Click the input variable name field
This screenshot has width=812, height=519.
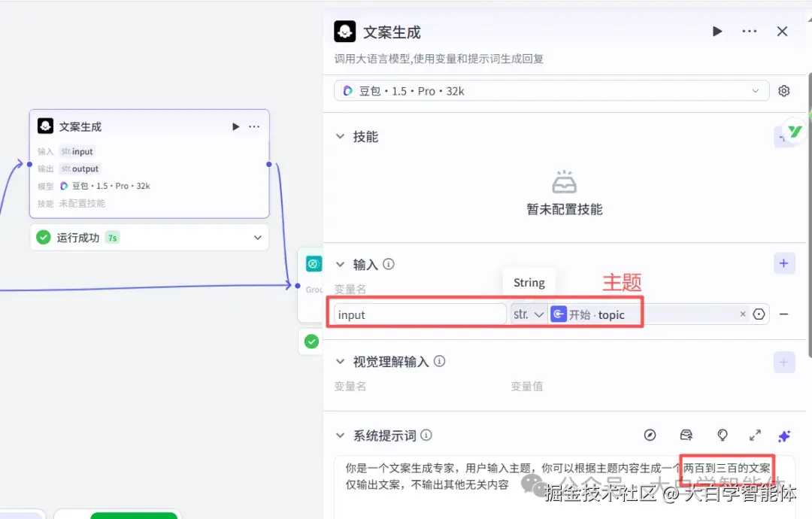pyautogui.click(x=417, y=314)
